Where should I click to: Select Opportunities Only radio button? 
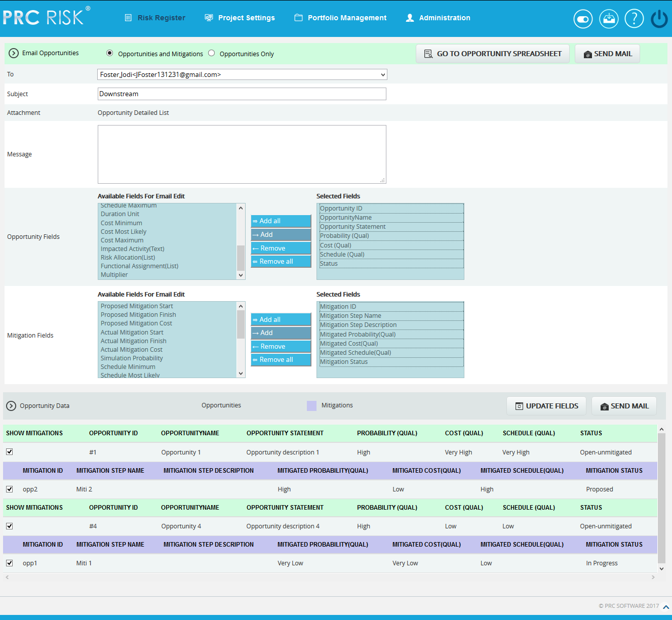click(211, 53)
